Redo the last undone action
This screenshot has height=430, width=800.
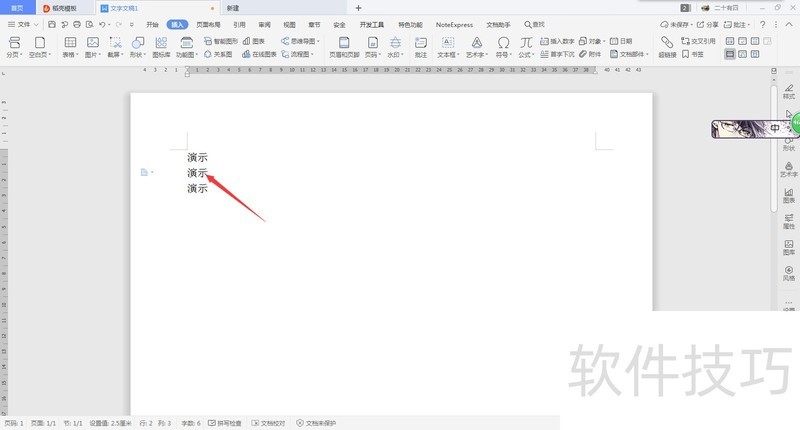(x=118, y=24)
